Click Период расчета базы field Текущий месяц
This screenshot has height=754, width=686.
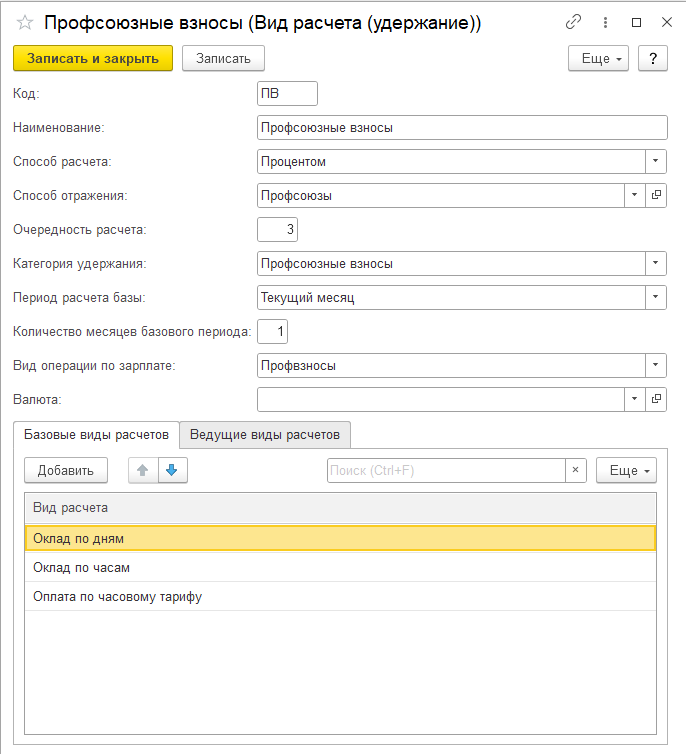click(x=451, y=297)
